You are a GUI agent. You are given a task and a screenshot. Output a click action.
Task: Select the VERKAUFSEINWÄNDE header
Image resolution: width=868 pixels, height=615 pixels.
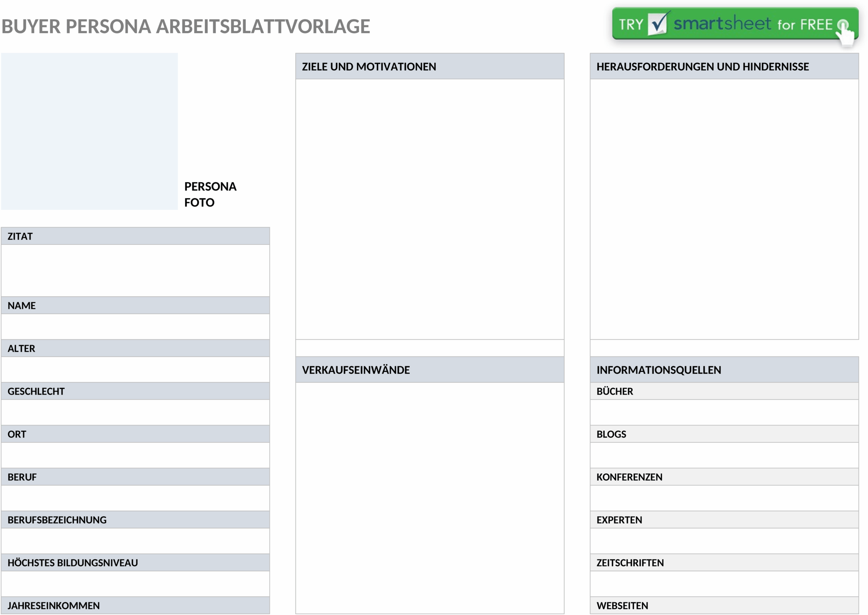tap(430, 370)
